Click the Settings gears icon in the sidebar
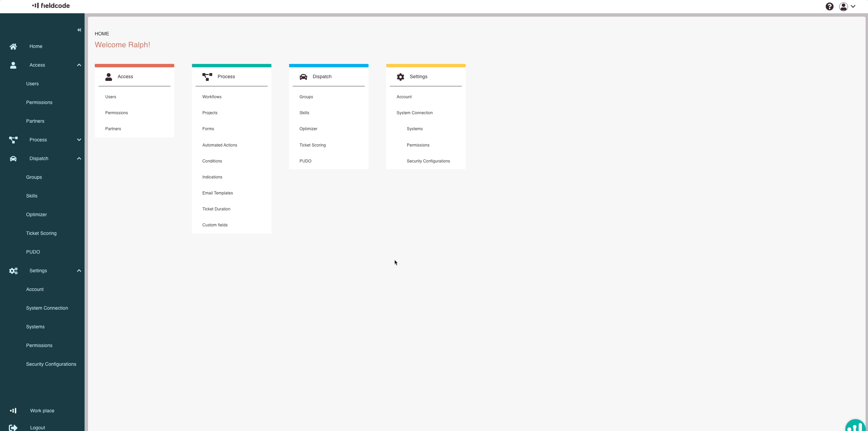 (13, 271)
